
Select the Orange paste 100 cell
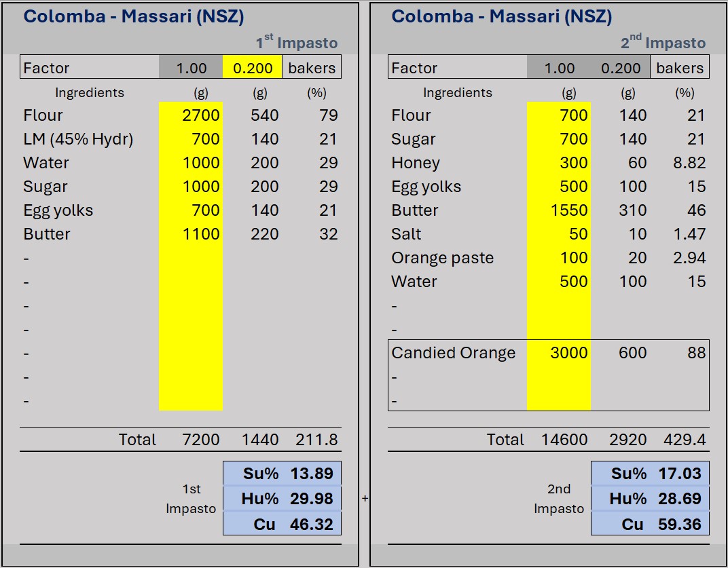coord(560,258)
